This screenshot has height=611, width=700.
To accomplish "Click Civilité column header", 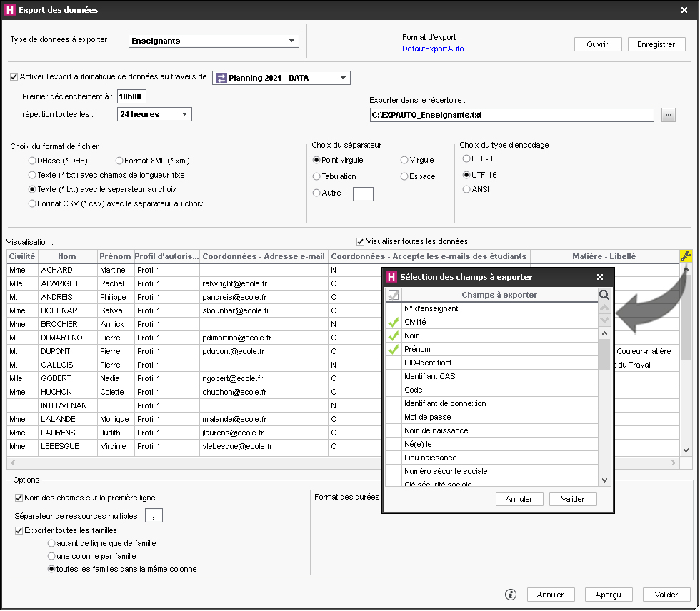I will click(22, 256).
